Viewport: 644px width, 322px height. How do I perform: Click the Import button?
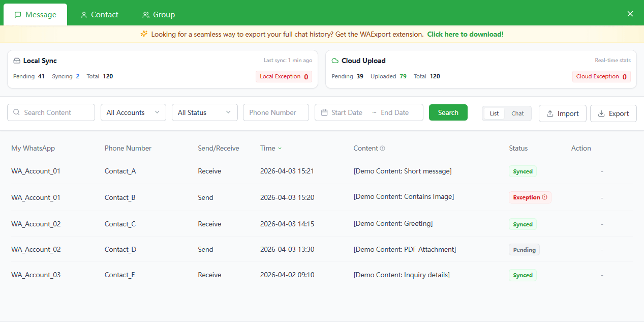coord(562,113)
